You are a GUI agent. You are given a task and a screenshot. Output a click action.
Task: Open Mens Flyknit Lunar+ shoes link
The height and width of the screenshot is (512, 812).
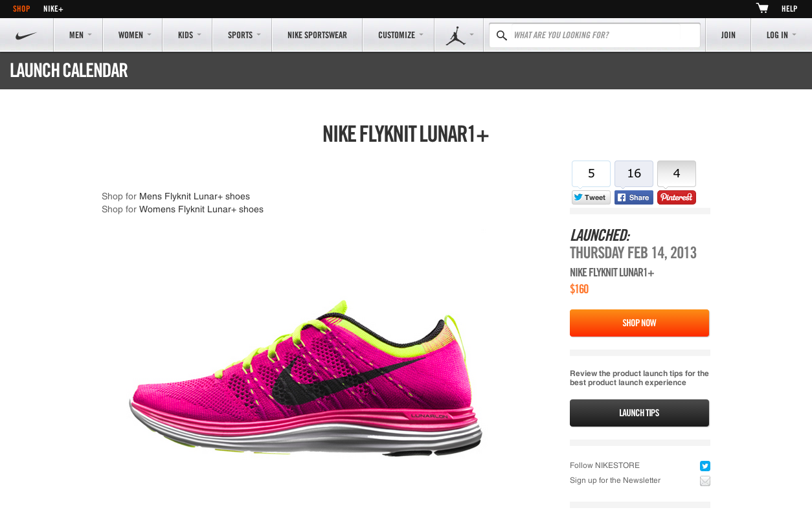click(194, 196)
